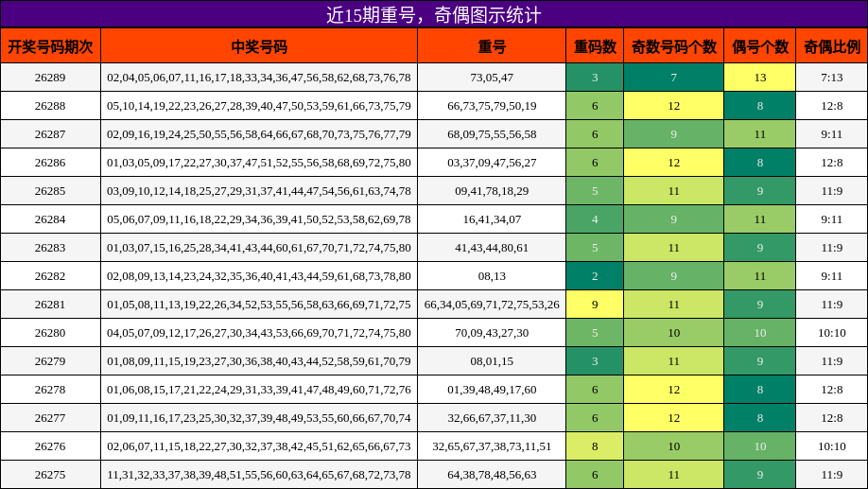Click repeat numbers 09,41,78,18,29

click(x=492, y=191)
